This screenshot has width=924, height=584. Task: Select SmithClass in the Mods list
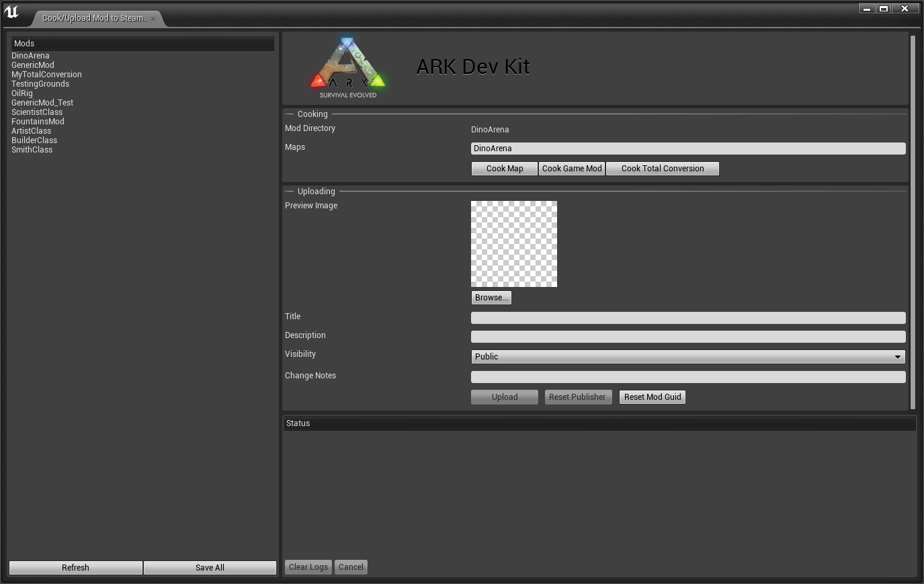pos(32,150)
